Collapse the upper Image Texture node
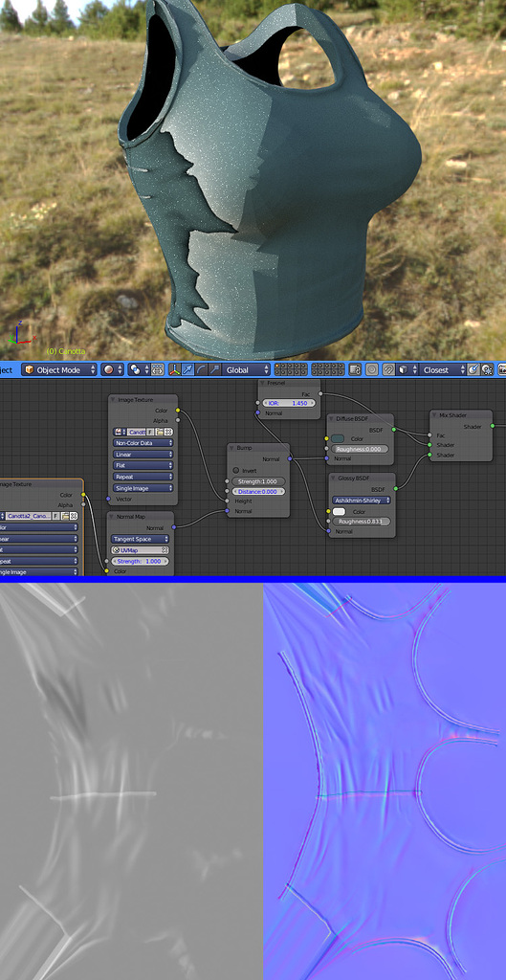Screen dimensions: 506x980 pyautogui.click(x=113, y=400)
